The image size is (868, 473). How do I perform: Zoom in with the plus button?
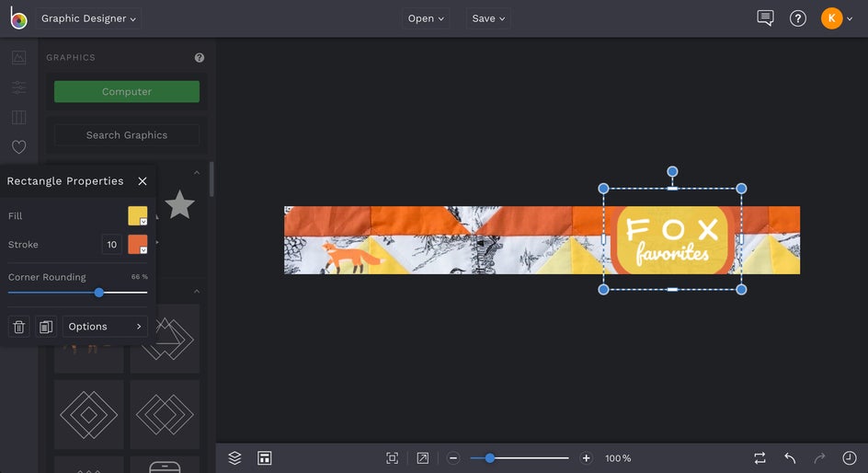tap(587, 458)
